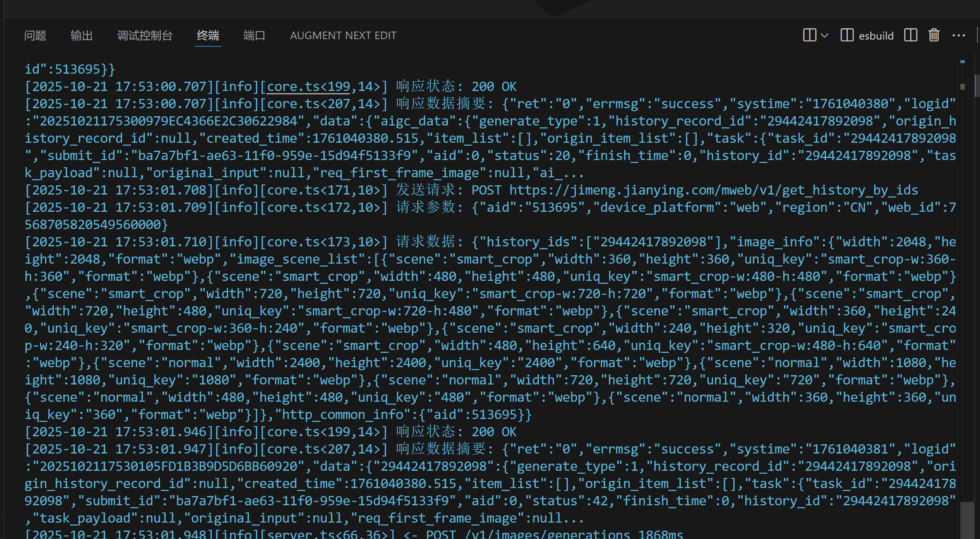Open the 调试控制台 tab

coord(145,35)
